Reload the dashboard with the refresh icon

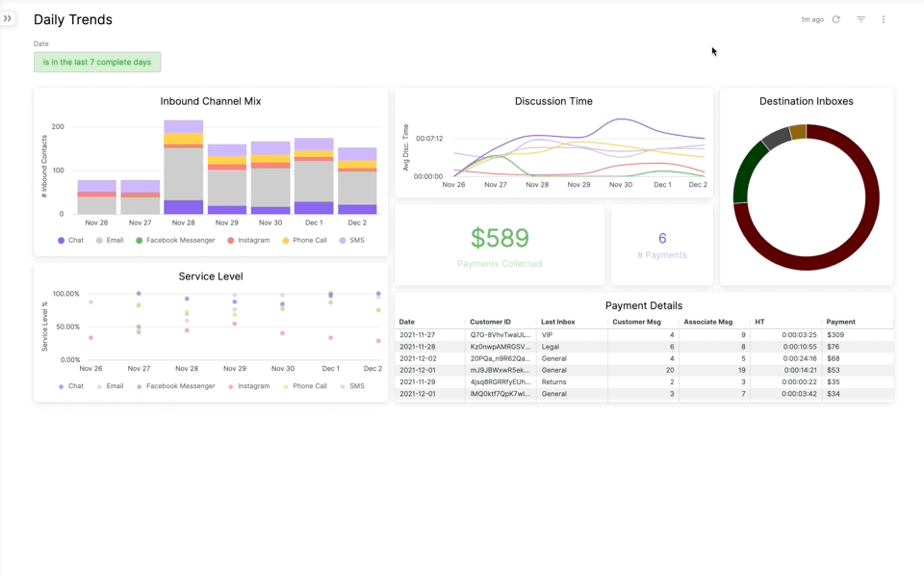pyautogui.click(x=835, y=19)
